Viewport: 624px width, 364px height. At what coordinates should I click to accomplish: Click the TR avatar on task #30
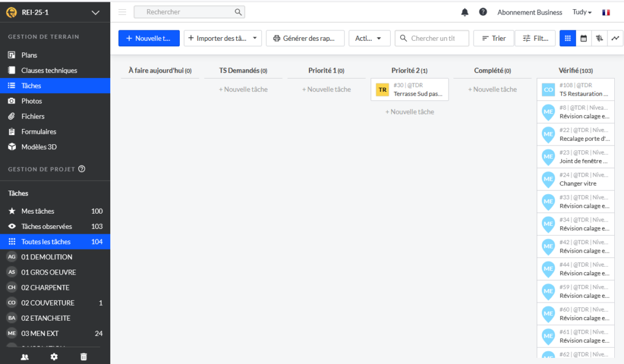click(383, 90)
